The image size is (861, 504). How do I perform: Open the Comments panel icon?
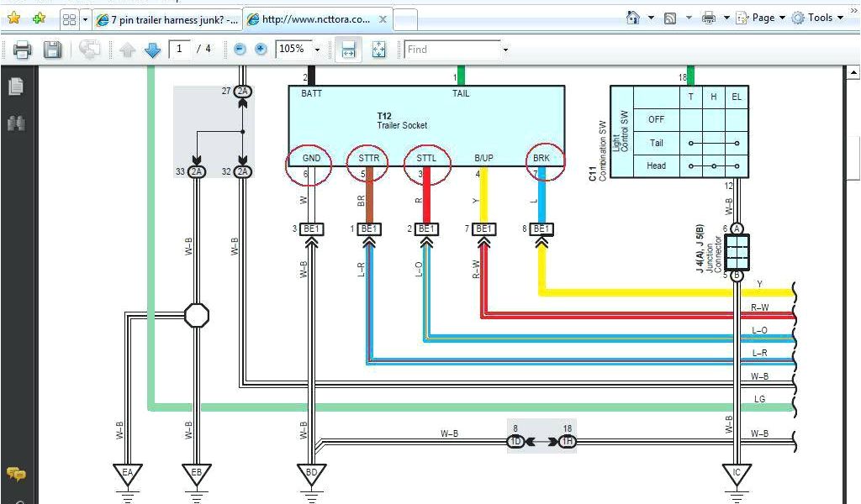coord(15,475)
